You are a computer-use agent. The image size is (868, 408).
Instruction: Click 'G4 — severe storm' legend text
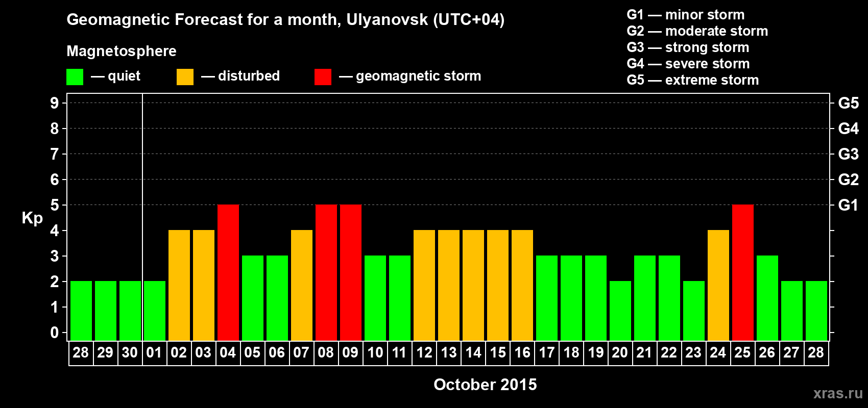(688, 64)
